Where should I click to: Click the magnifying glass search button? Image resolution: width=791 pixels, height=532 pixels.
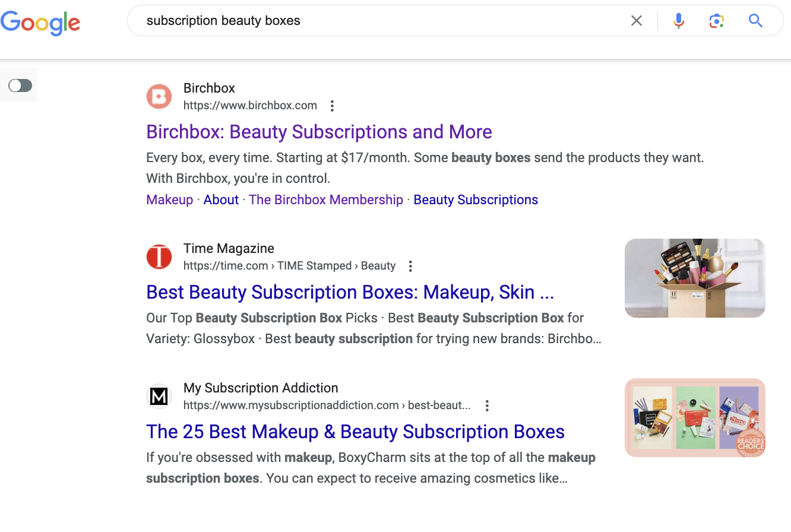coord(755,21)
